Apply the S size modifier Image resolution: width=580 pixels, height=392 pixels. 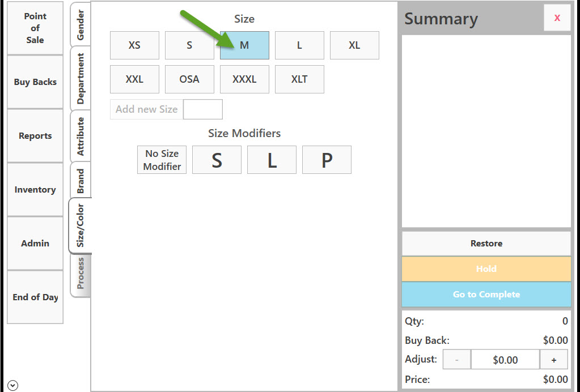(x=217, y=160)
